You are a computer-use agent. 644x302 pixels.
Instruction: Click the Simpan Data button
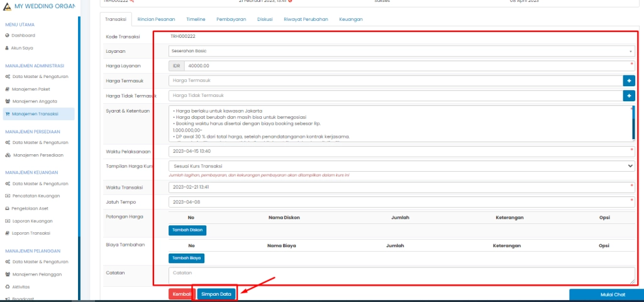pos(216,294)
